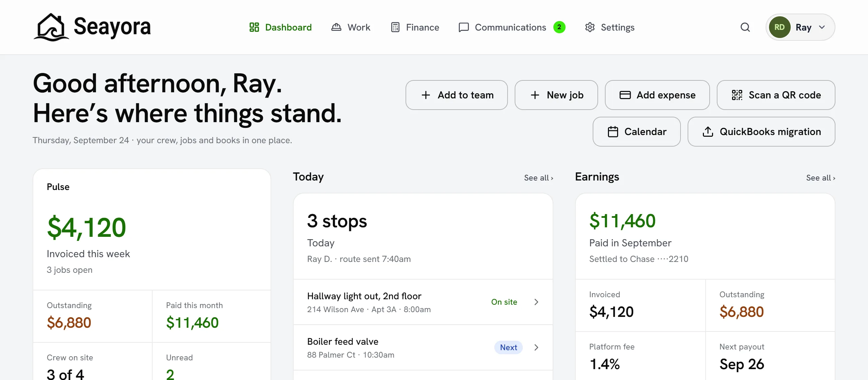
Task: Click the Dashboard grid icon
Action: click(254, 27)
